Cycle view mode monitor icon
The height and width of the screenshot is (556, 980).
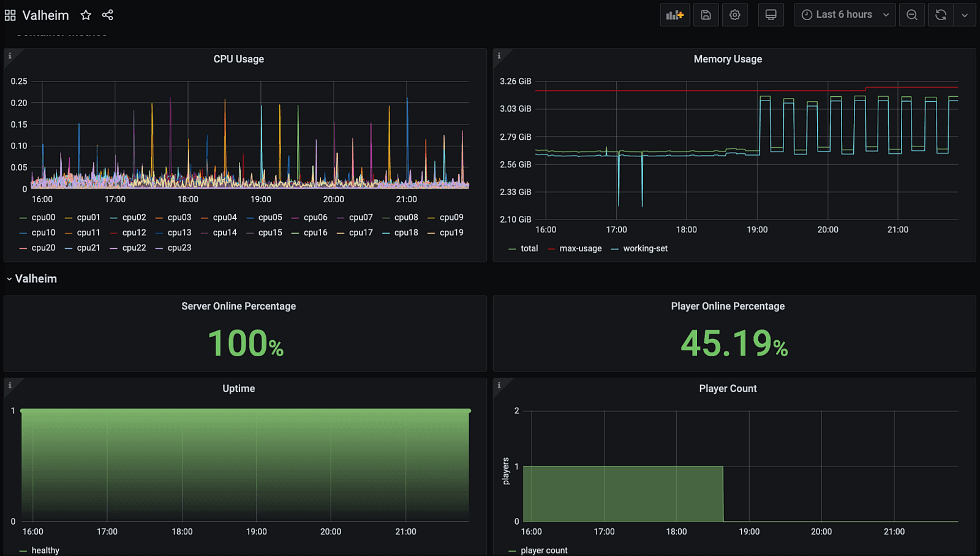pos(771,15)
